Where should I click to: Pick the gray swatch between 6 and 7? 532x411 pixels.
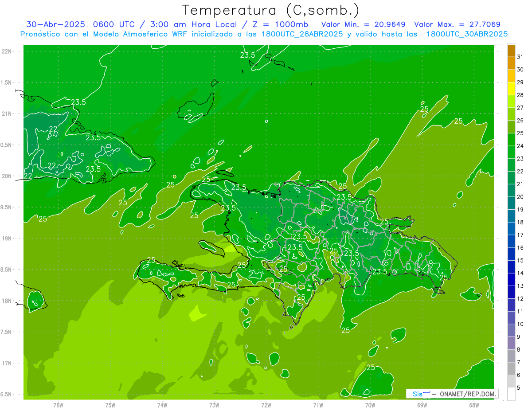click(x=511, y=369)
